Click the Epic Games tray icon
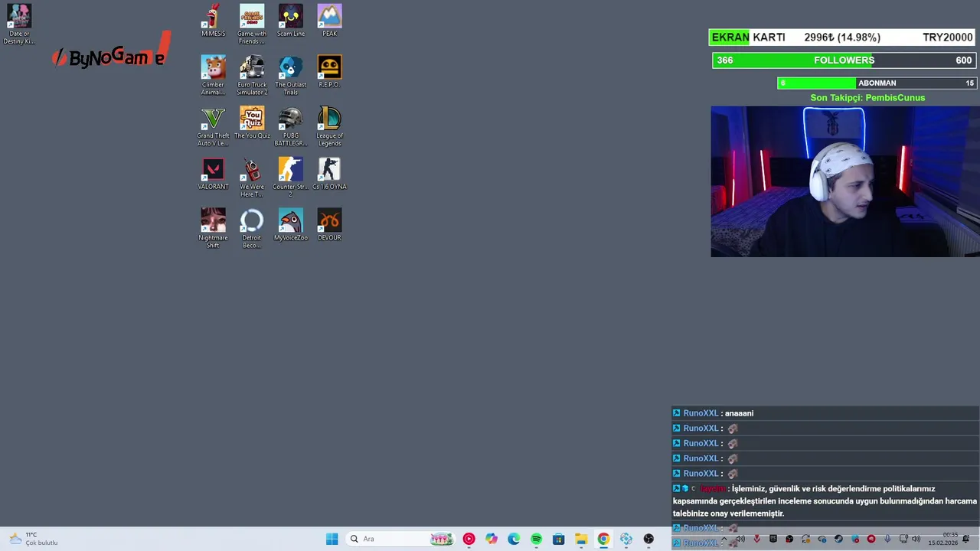 click(773, 539)
